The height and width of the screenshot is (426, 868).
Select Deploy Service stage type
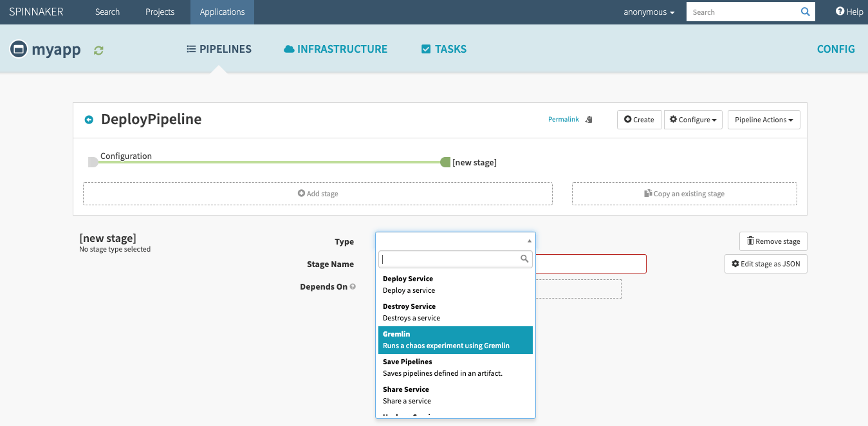pyautogui.click(x=456, y=284)
